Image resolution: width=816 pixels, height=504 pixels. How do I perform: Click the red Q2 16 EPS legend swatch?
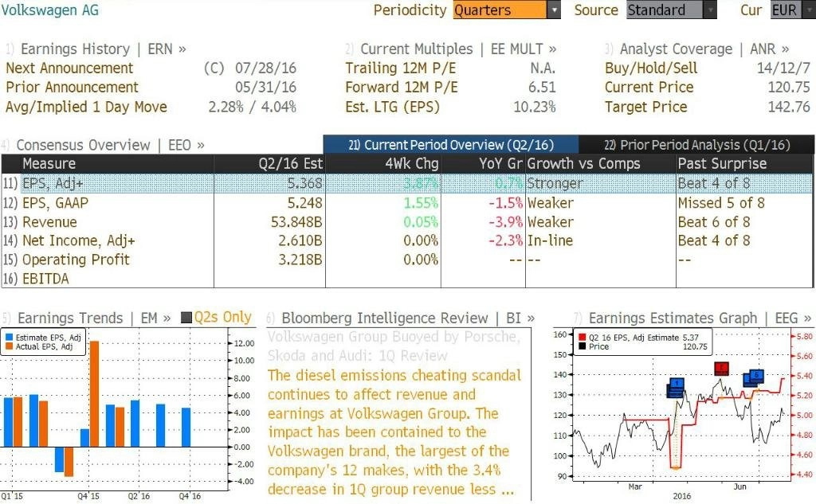pyautogui.click(x=582, y=338)
